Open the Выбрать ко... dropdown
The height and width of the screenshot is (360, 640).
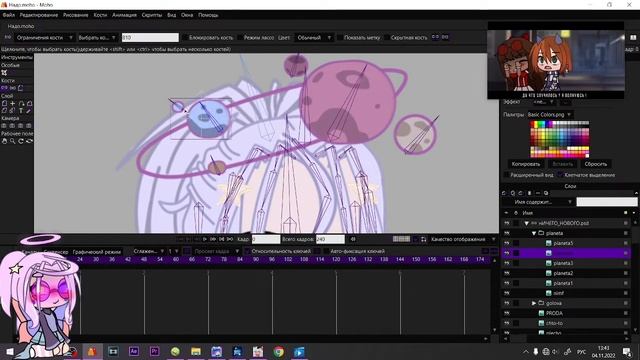[97, 38]
